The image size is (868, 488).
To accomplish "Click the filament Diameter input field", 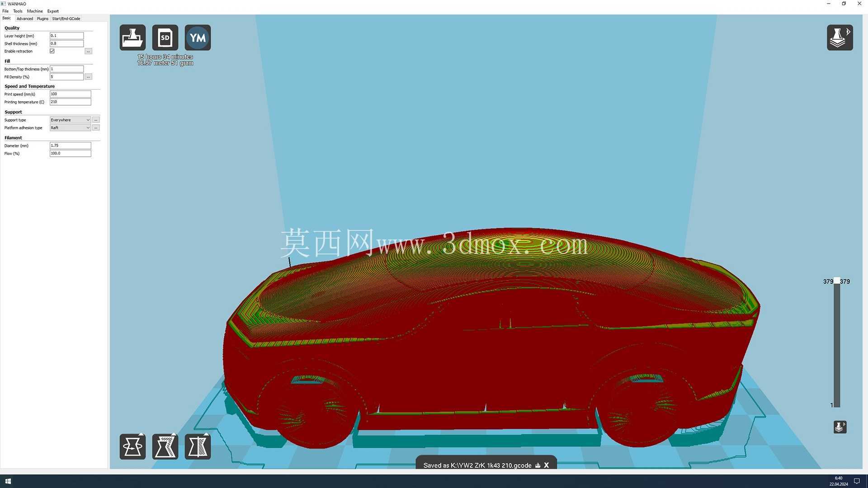I will click(x=70, y=145).
